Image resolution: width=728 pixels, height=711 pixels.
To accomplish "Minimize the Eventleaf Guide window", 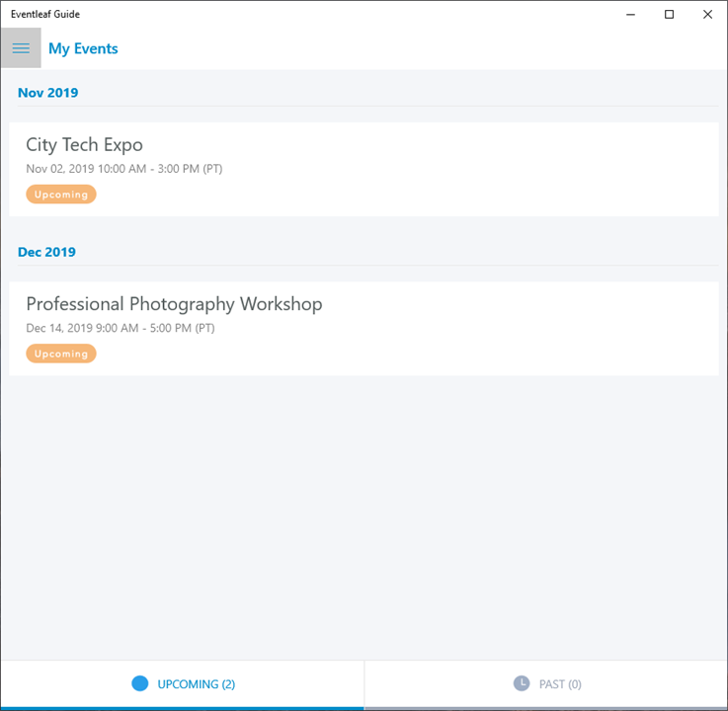I will coord(630,15).
